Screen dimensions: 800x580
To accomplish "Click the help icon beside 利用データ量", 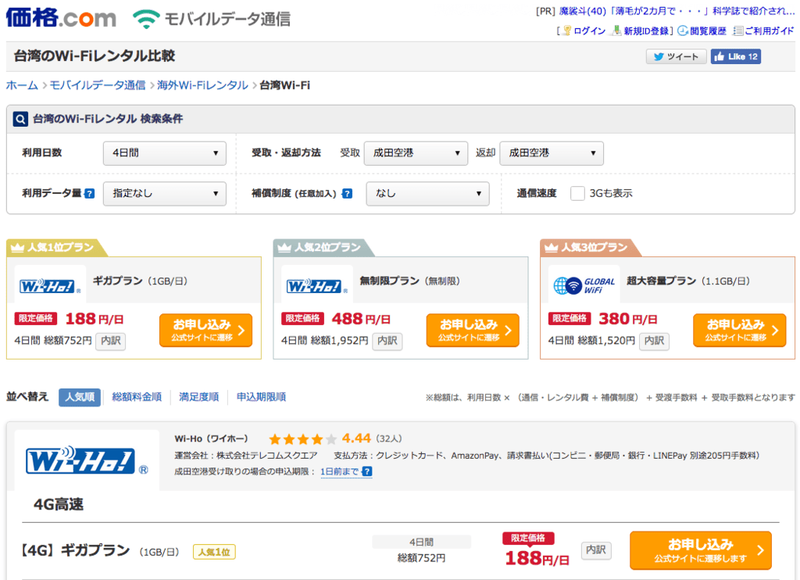I will 89,193.
